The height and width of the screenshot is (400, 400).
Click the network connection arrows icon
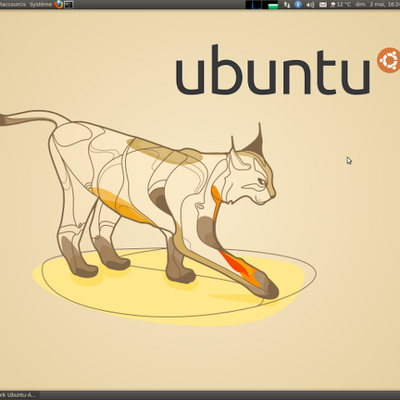coord(287,5)
